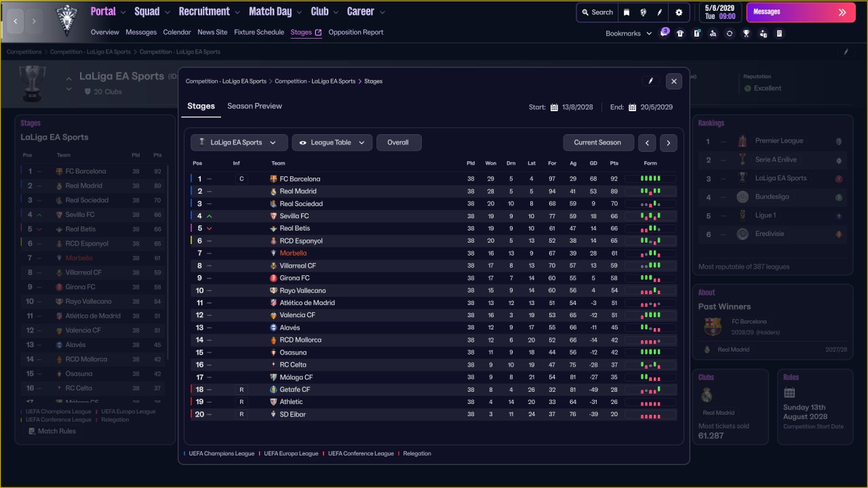Click the Sevilla FC crest in league table
The width and height of the screenshot is (868, 488).
(273, 216)
